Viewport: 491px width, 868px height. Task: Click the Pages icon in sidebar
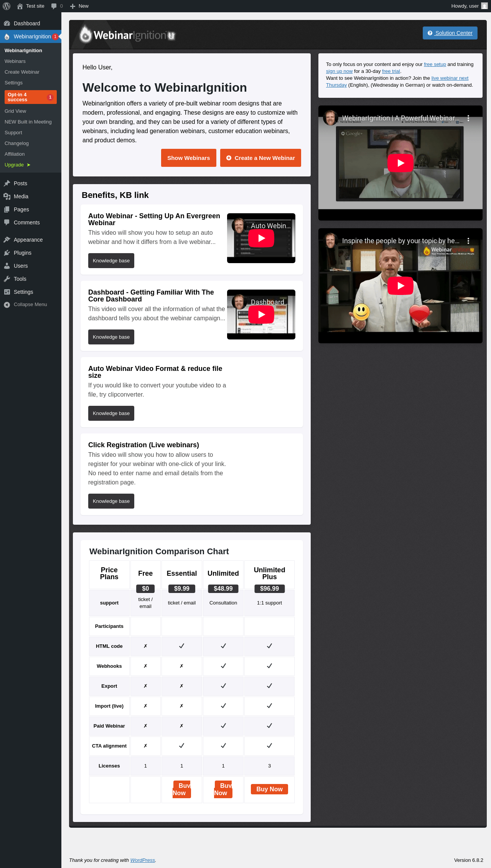coord(7,209)
